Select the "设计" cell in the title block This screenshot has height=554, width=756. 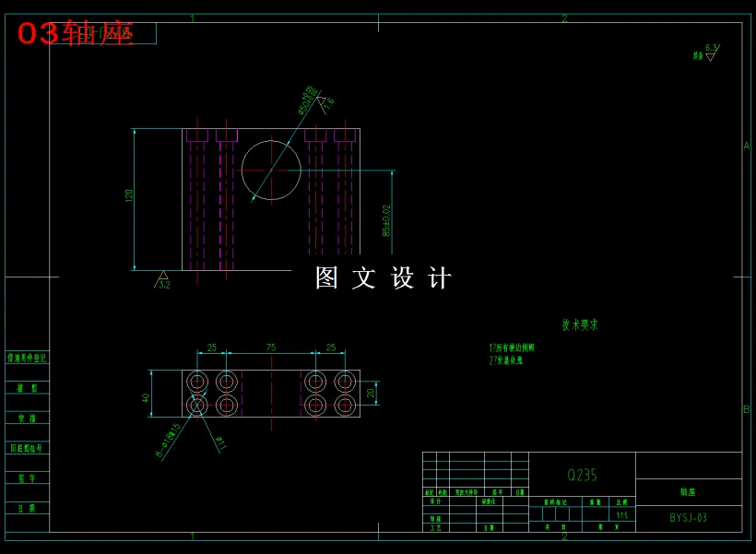[435, 501]
